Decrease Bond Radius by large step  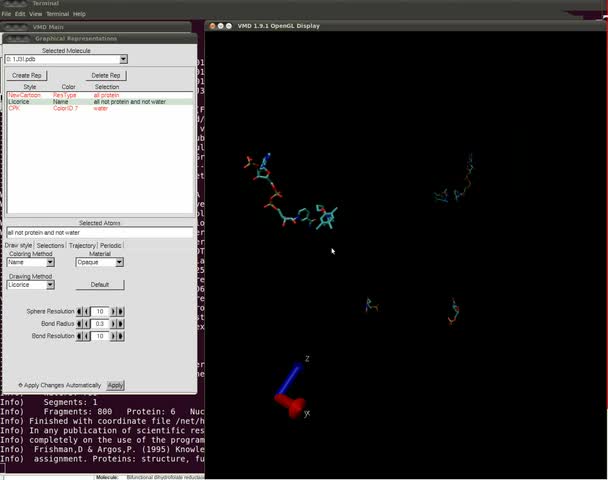tap(79, 324)
